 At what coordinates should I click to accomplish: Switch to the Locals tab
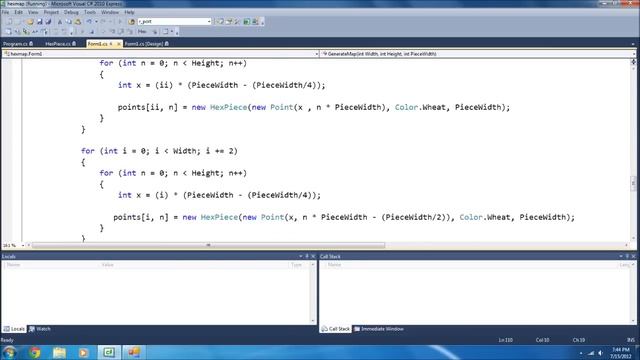(14, 329)
